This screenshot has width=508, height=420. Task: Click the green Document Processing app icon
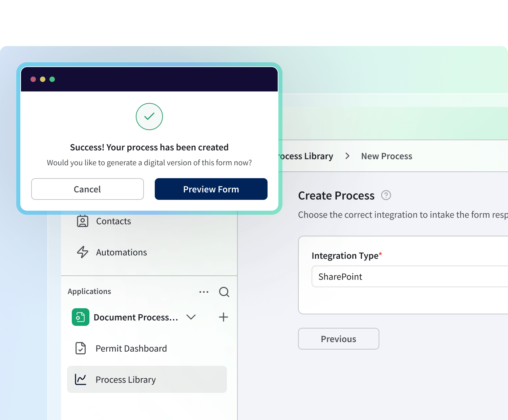coord(81,317)
